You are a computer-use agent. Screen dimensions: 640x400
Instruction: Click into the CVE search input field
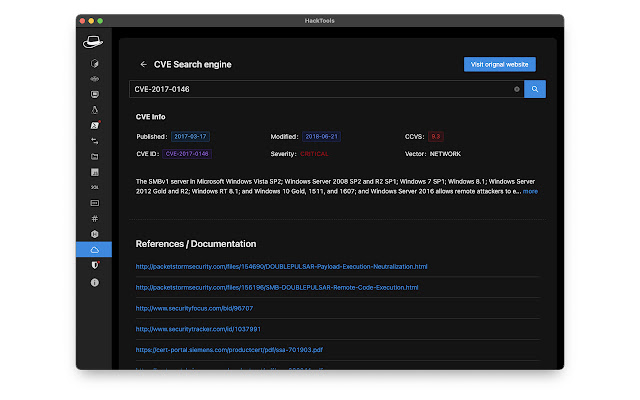point(320,89)
